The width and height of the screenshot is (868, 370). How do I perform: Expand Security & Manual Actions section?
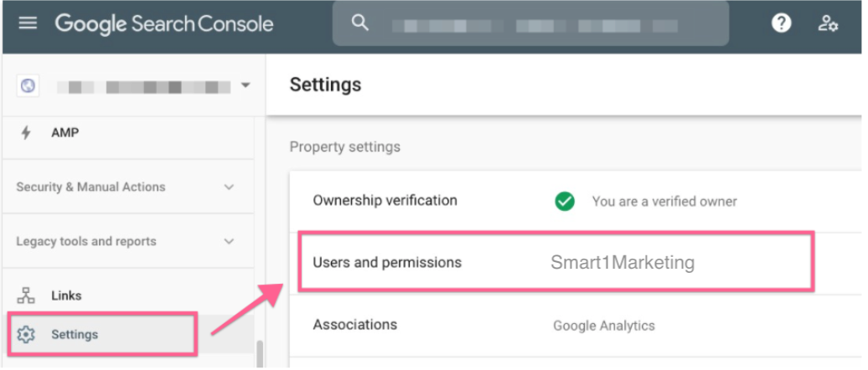coord(229,188)
